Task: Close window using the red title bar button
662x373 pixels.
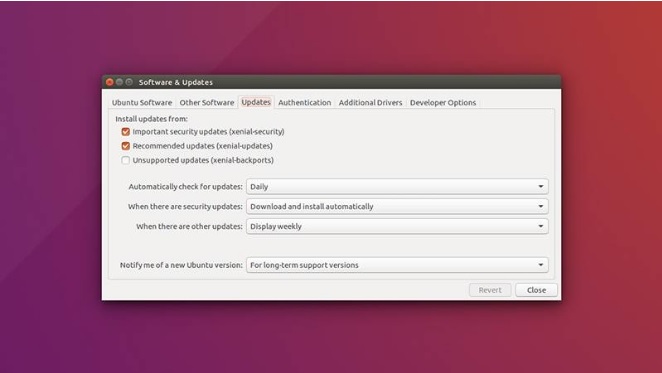Action: pyautogui.click(x=110, y=82)
